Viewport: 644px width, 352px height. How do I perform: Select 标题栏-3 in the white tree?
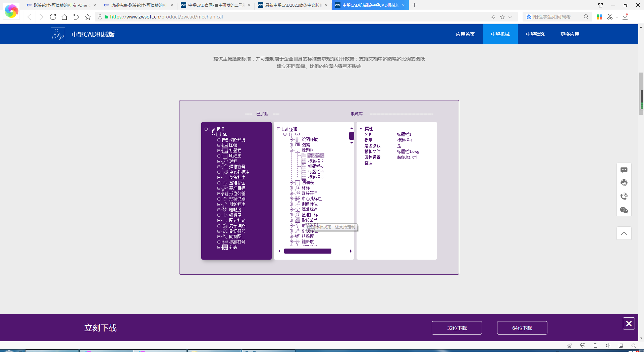pyautogui.click(x=316, y=166)
